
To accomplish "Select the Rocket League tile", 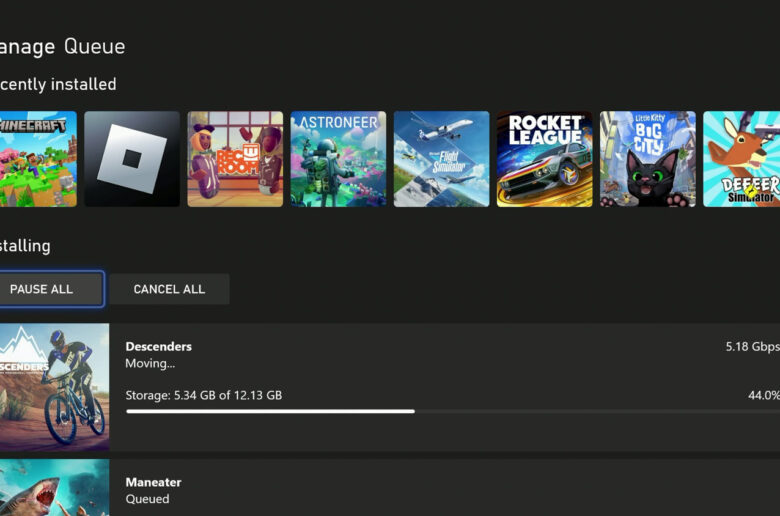I will pyautogui.click(x=545, y=159).
